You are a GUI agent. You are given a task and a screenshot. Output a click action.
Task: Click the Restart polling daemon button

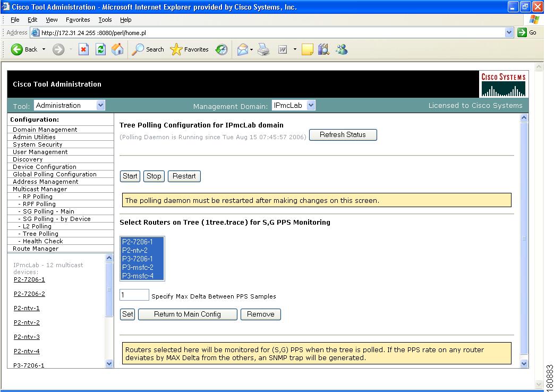coord(184,176)
